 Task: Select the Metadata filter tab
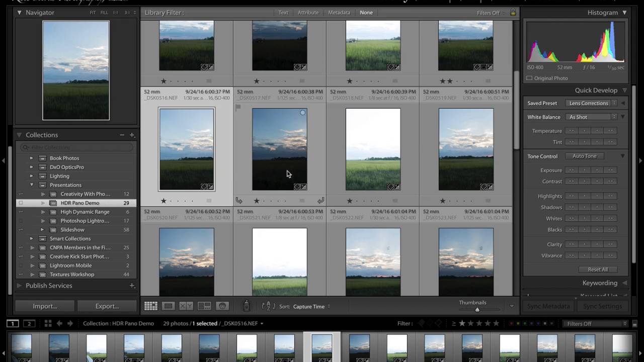coord(339,13)
